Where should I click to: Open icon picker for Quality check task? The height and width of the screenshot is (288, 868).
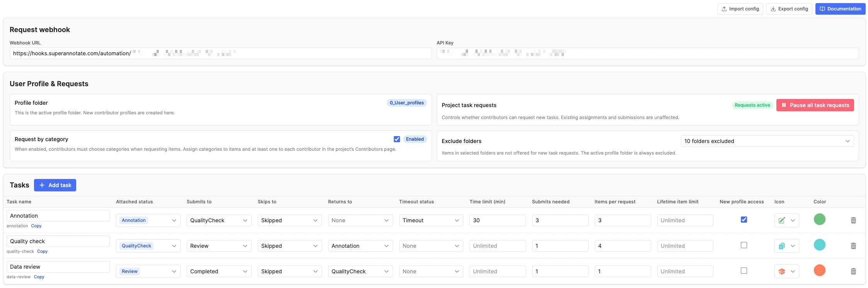(786, 246)
